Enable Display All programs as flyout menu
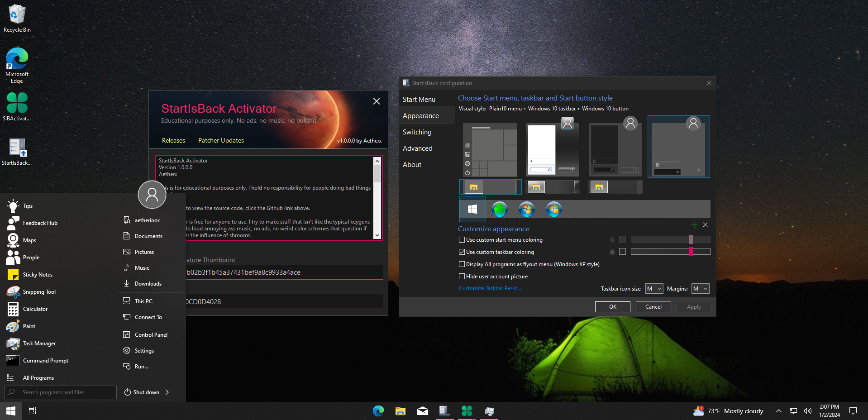Image resolution: width=868 pixels, height=420 pixels. pyautogui.click(x=462, y=264)
